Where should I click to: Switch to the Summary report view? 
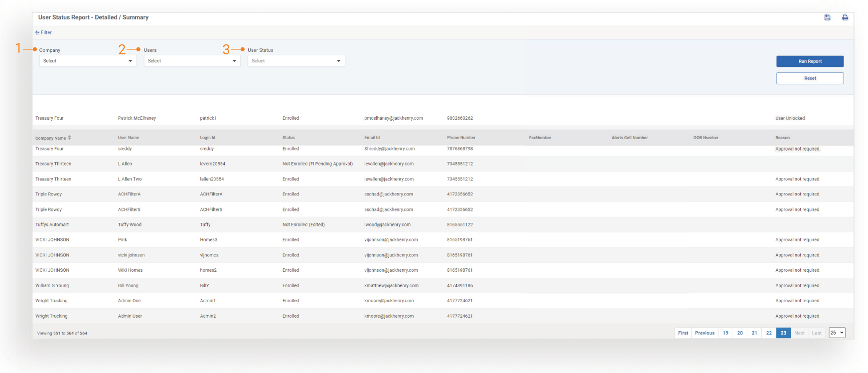136,17
